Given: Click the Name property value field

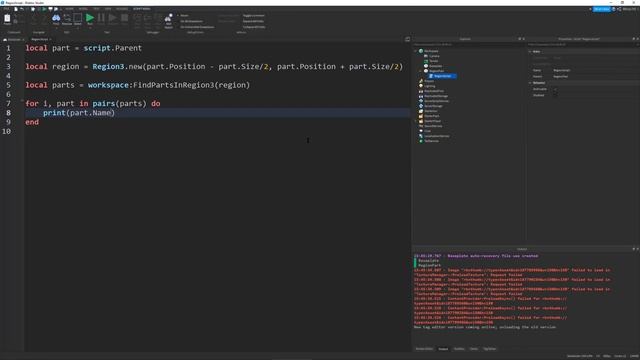Looking at the screenshot, I should click(595, 70).
